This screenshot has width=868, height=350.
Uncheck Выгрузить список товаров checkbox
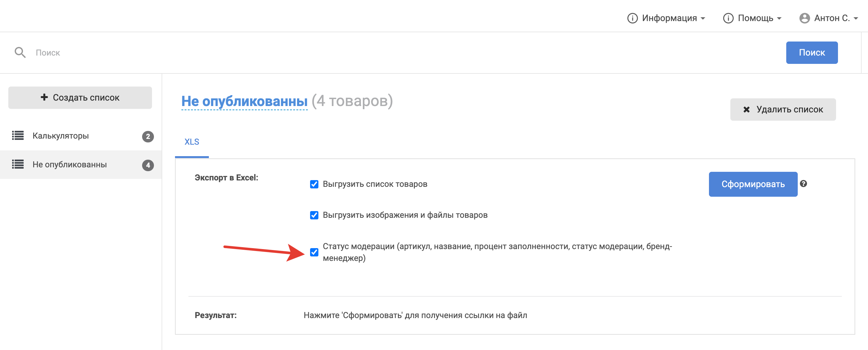click(314, 184)
